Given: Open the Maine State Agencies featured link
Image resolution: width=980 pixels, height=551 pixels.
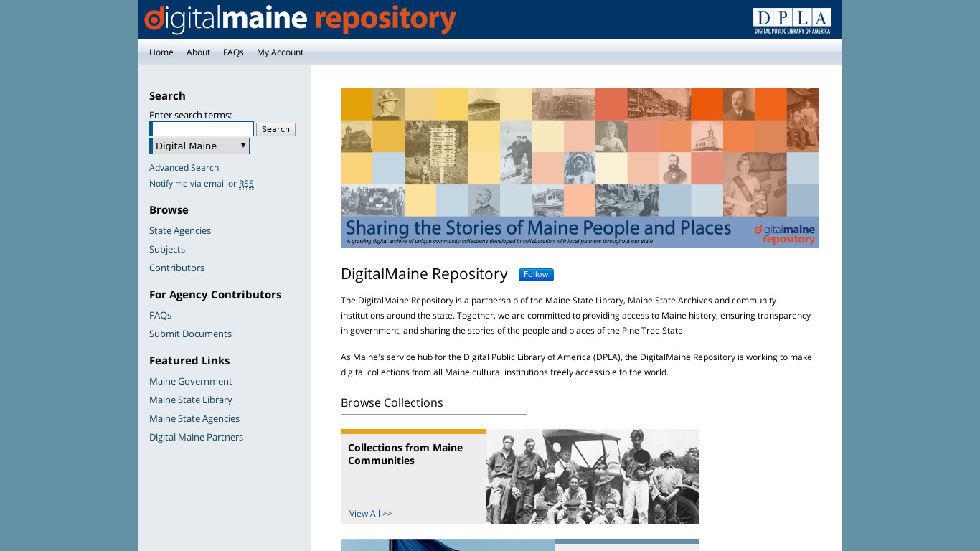Looking at the screenshot, I should coord(194,419).
